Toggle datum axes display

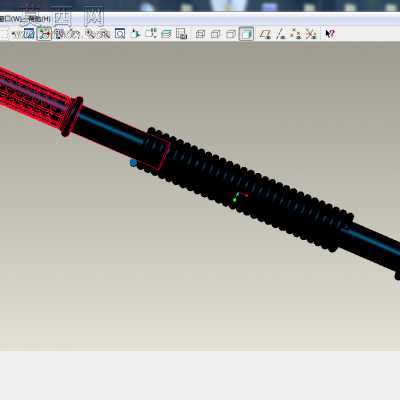coord(281,34)
